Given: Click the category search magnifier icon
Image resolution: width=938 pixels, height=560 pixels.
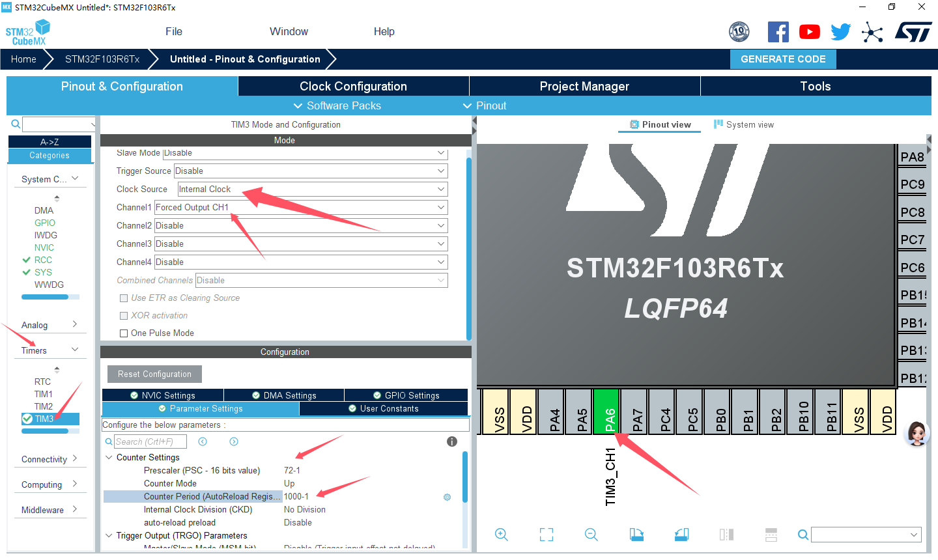Looking at the screenshot, I should (x=16, y=124).
